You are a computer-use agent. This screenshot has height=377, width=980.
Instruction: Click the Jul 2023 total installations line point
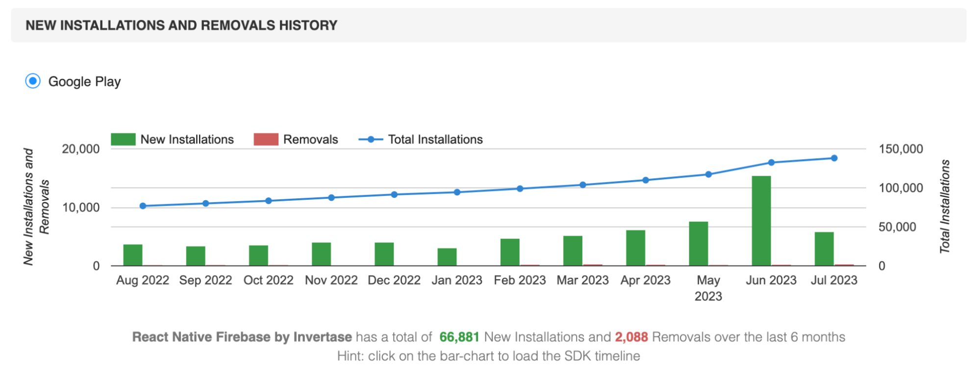tap(834, 158)
